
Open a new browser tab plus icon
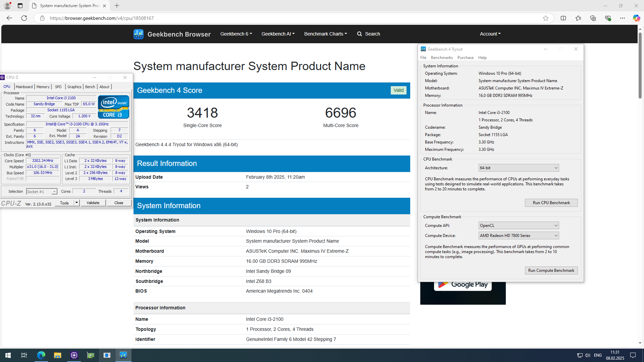(x=117, y=6)
